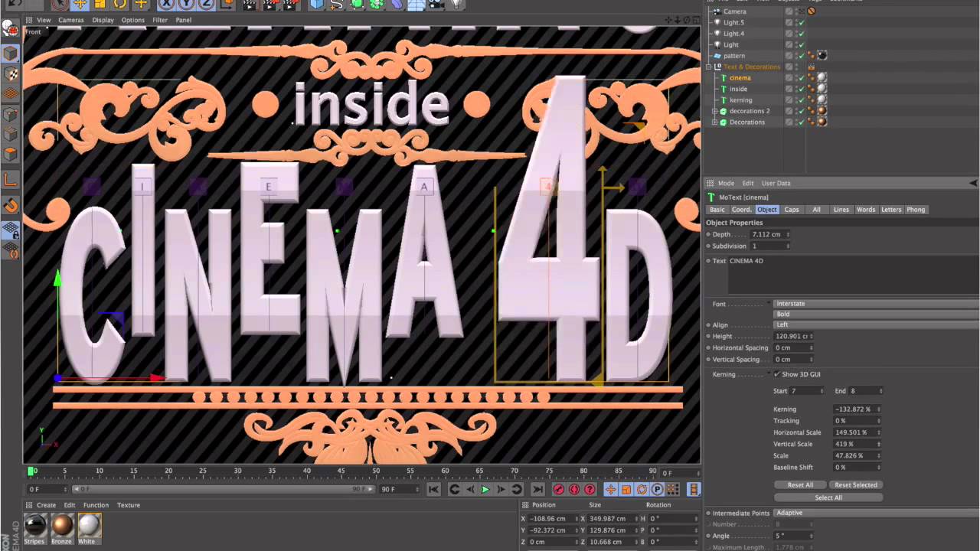The width and height of the screenshot is (980, 551).
Task: Open the Font family Interstate dropdown
Action: pos(876,304)
